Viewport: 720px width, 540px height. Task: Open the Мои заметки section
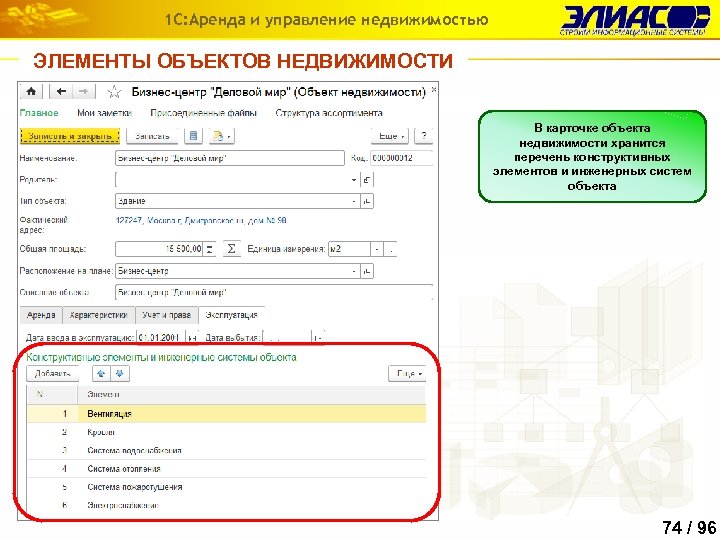pos(104,113)
